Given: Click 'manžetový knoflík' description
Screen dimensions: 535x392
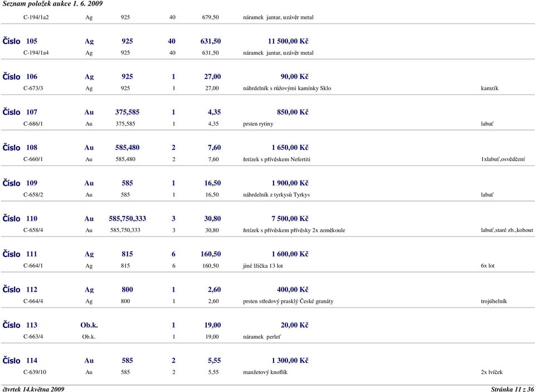Looking at the screenshot, I should click(x=265, y=372).
